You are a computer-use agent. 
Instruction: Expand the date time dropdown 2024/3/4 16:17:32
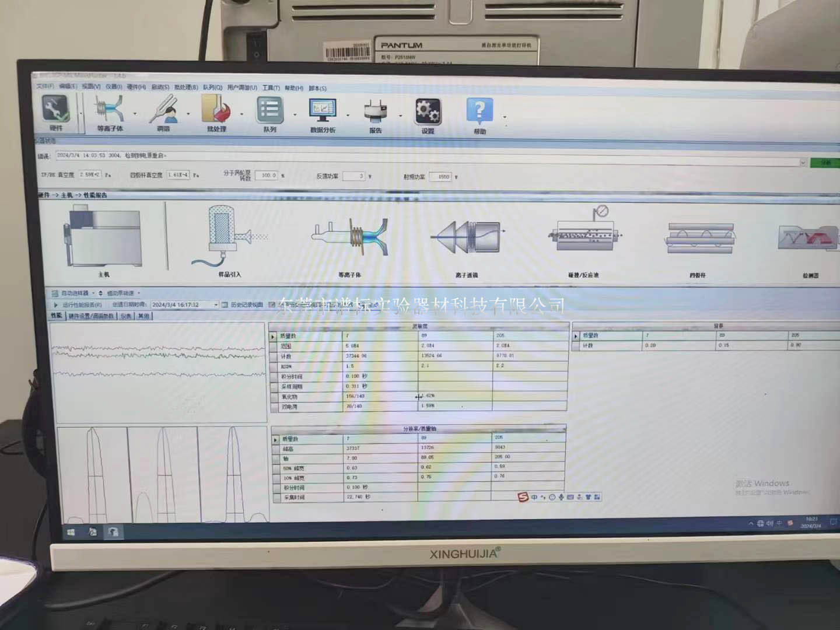[x=216, y=304]
